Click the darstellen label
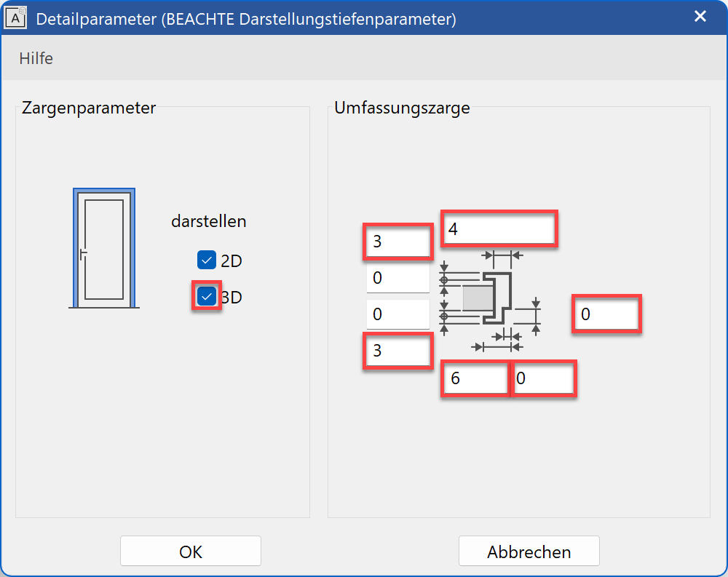Screen dimensions: 728x577 (x=209, y=221)
